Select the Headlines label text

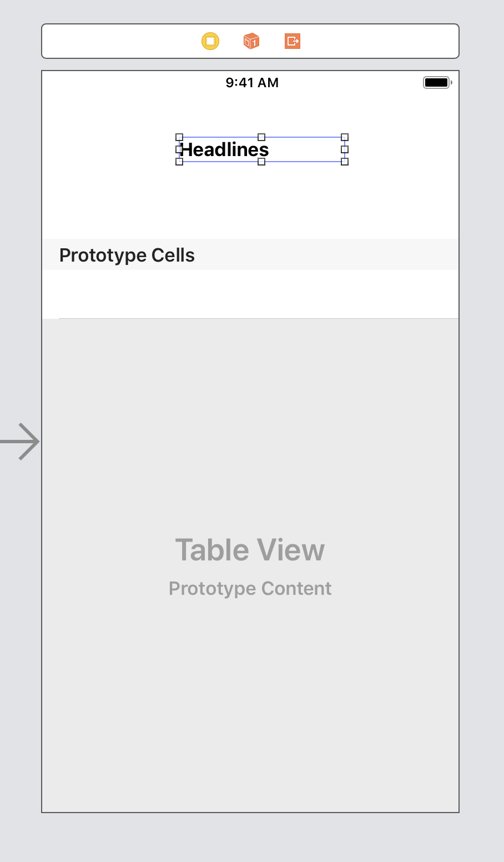click(225, 149)
